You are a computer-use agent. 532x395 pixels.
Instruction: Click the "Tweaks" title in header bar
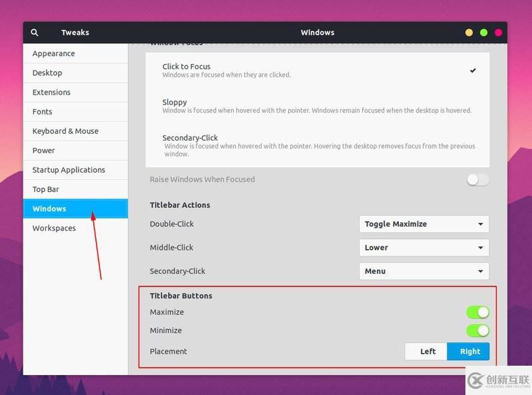[x=75, y=33]
